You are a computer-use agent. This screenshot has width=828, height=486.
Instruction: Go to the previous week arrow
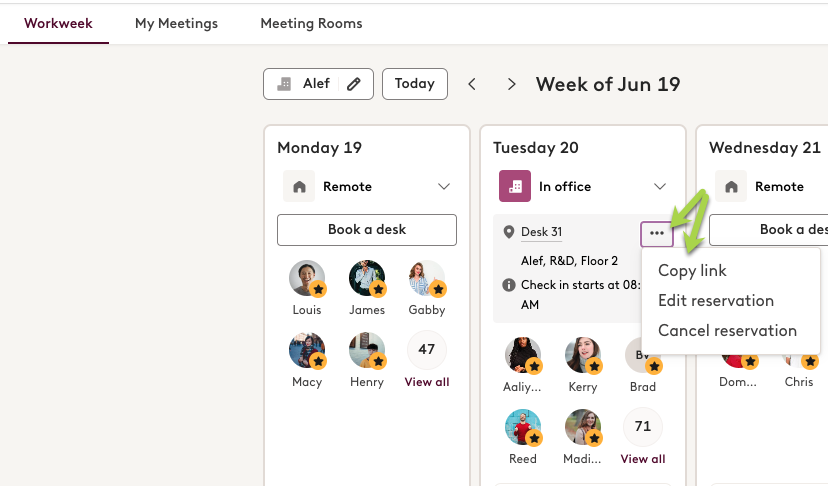(472, 84)
